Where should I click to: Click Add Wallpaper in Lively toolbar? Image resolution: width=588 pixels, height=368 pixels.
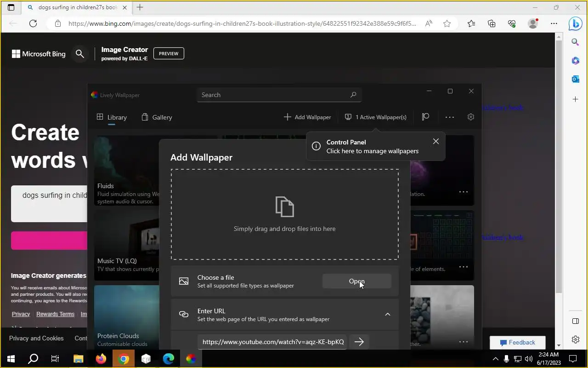click(x=307, y=117)
